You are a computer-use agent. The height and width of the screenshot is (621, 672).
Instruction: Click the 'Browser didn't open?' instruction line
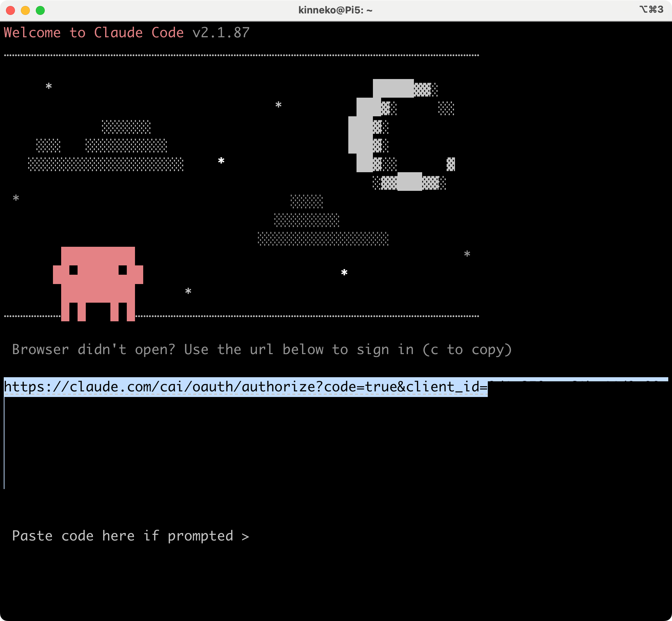tap(262, 350)
